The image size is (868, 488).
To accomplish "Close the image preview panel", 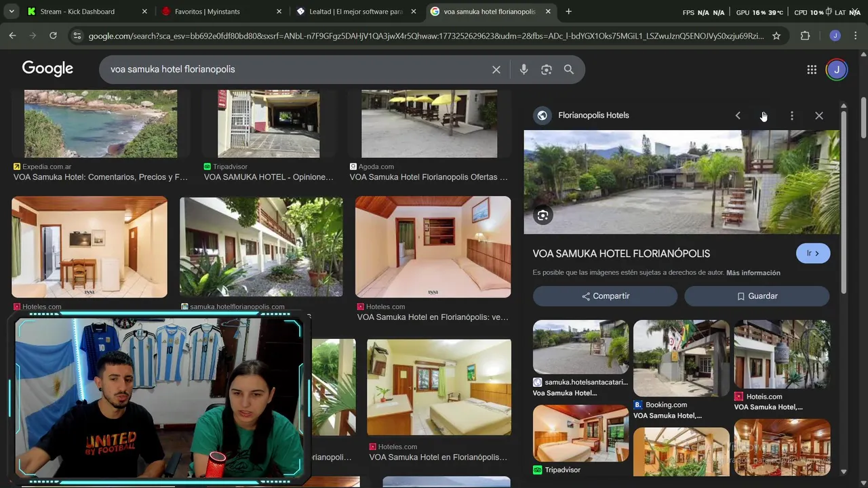I will click(819, 116).
